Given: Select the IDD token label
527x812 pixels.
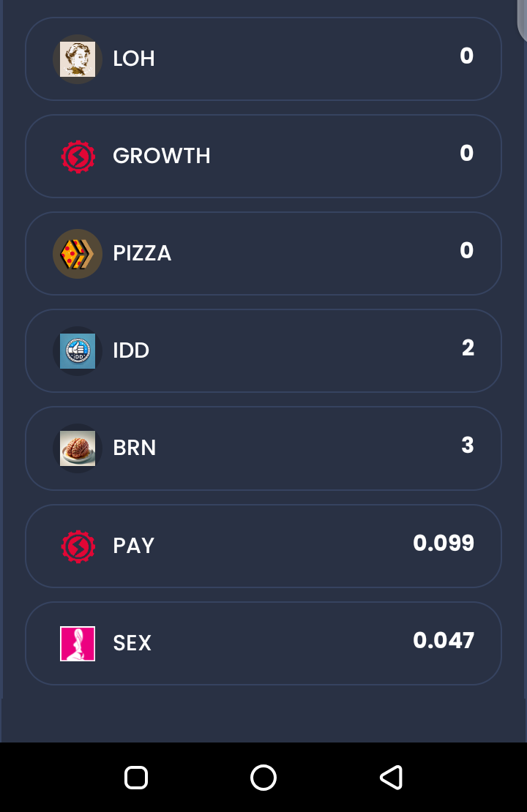Looking at the screenshot, I should click(131, 350).
